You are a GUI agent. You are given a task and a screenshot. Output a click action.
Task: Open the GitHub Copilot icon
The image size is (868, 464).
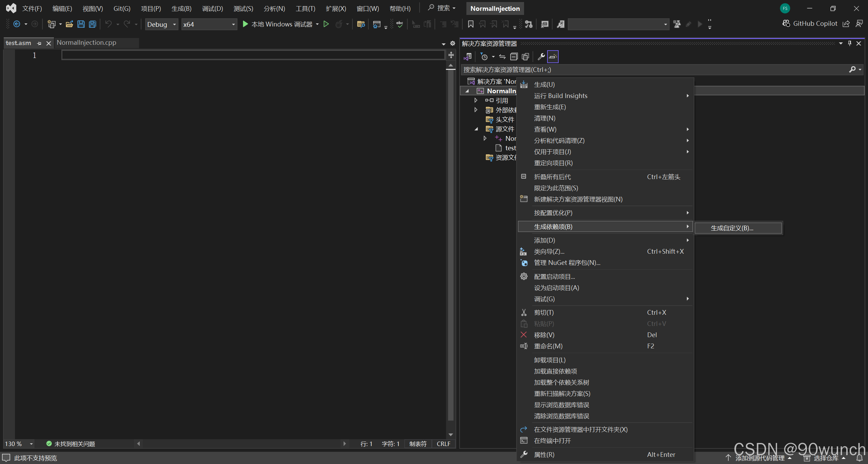786,23
